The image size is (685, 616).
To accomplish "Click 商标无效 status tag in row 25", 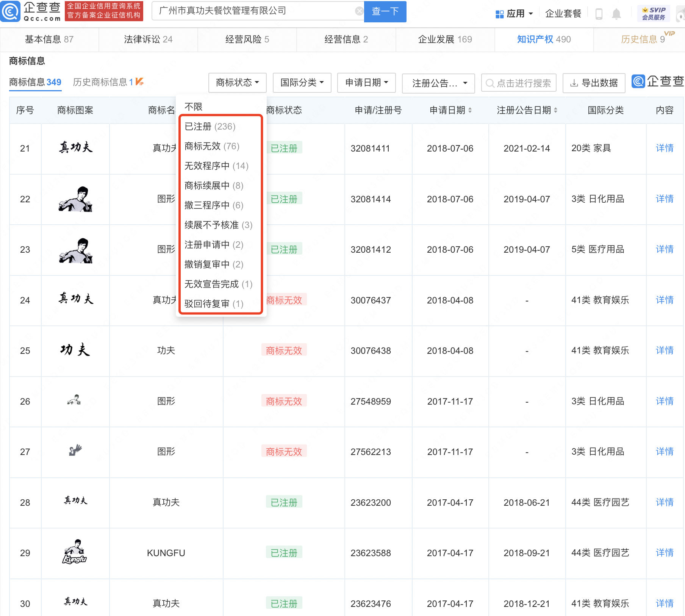I will (284, 350).
